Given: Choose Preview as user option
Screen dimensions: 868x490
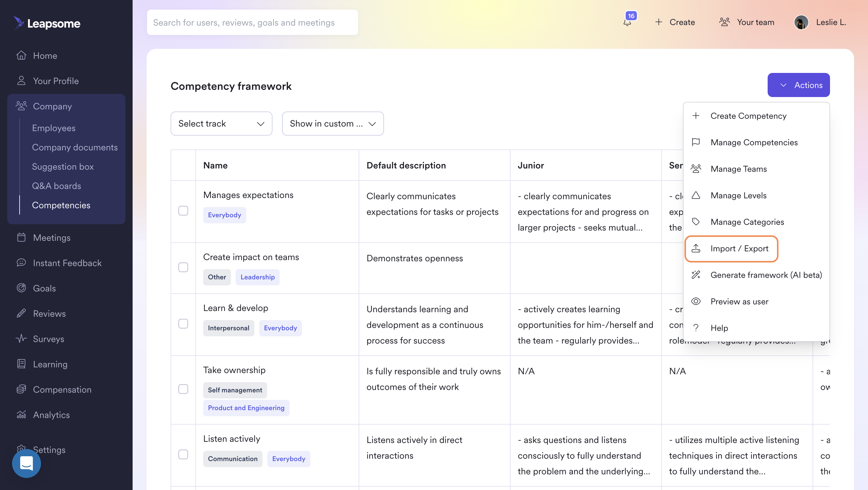Looking at the screenshot, I should coord(756,301).
